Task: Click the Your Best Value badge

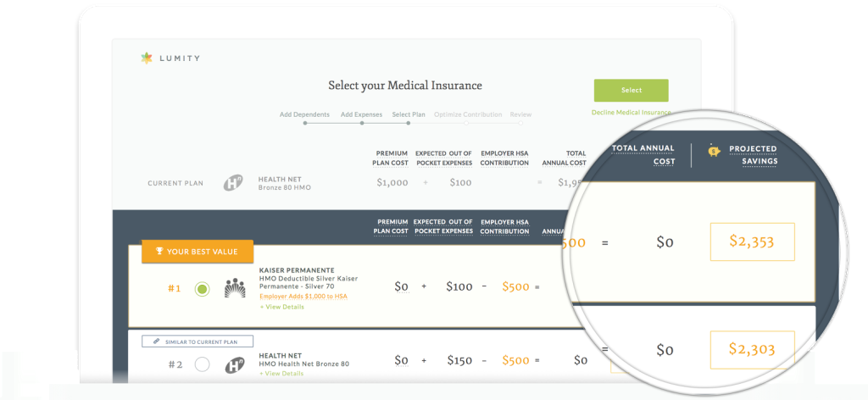Action: click(197, 252)
